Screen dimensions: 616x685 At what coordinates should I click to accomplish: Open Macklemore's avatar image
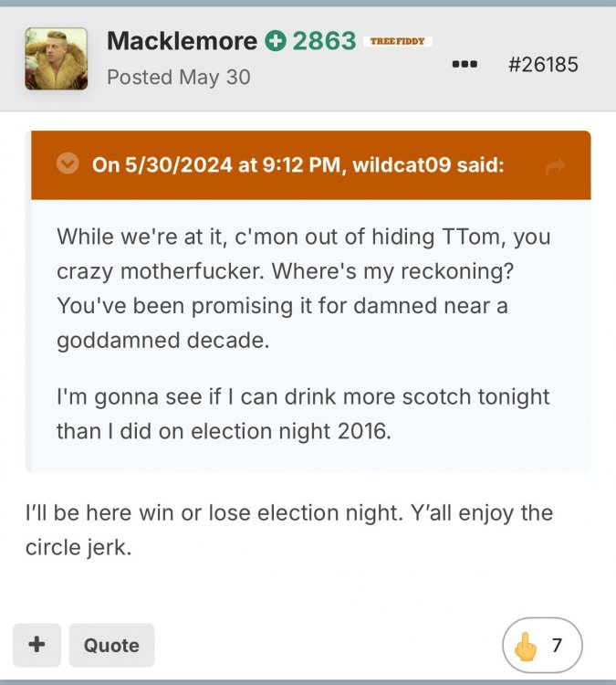[x=56, y=58]
